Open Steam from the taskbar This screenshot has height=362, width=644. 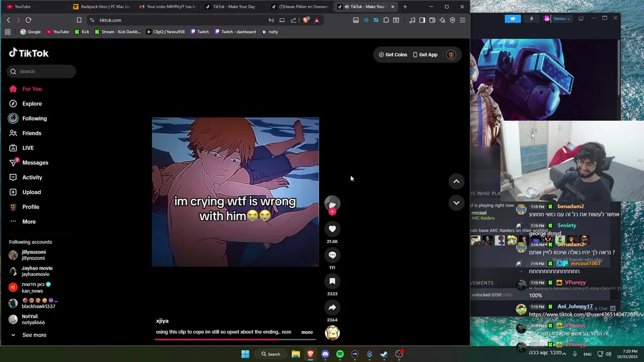pos(384,354)
